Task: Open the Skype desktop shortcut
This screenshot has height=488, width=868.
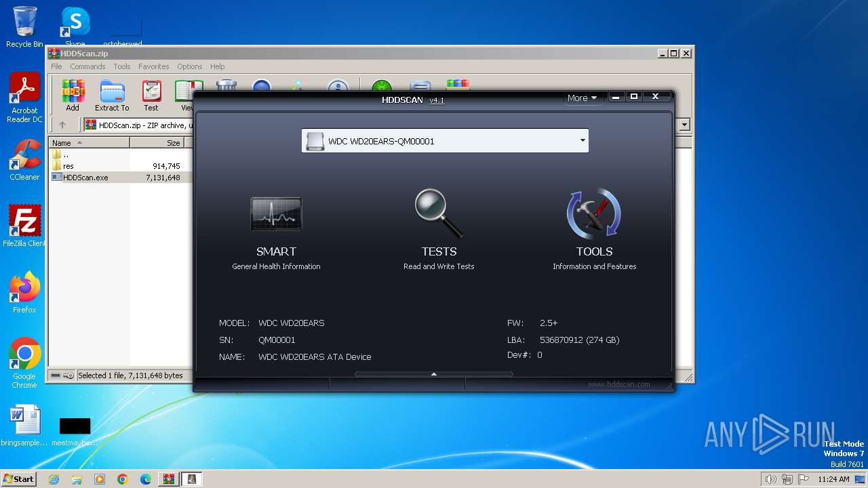Action: coord(75,26)
